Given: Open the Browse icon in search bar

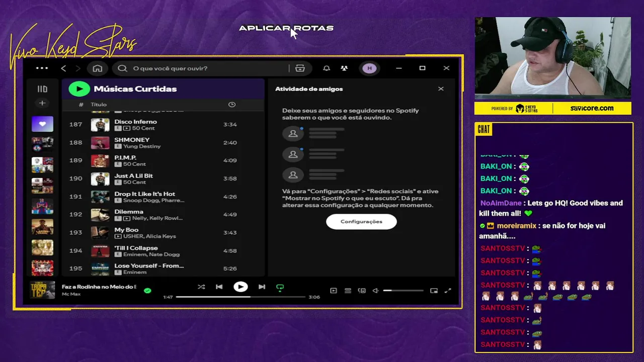Looking at the screenshot, I should click(x=300, y=68).
